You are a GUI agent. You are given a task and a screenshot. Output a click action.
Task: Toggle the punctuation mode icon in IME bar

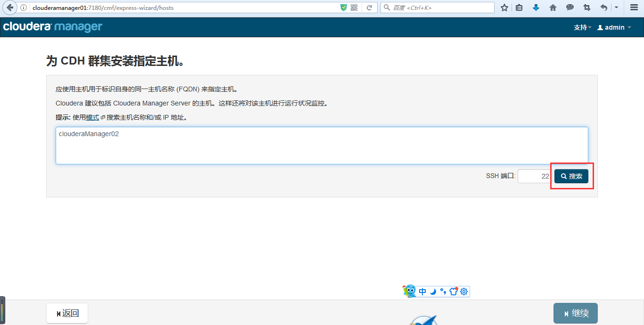click(x=443, y=292)
